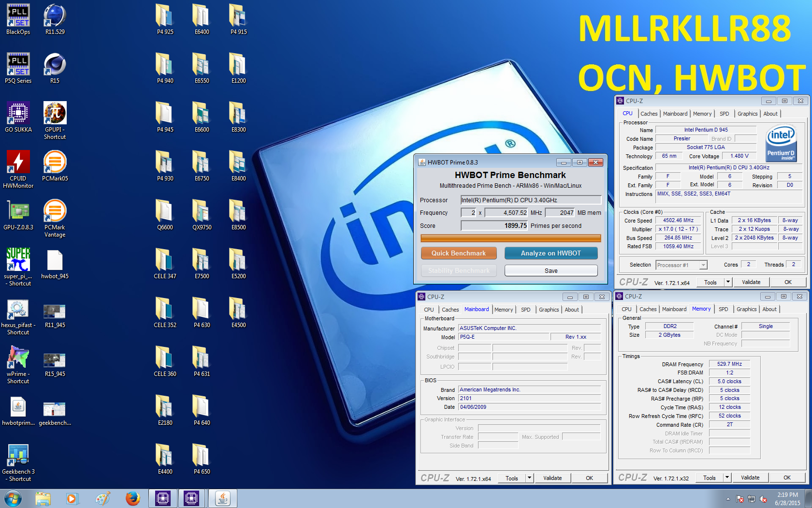Click Quick Benchmark in HWBOT Prime
Viewport: 812px width, 508px height.
(x=458, y=253)
